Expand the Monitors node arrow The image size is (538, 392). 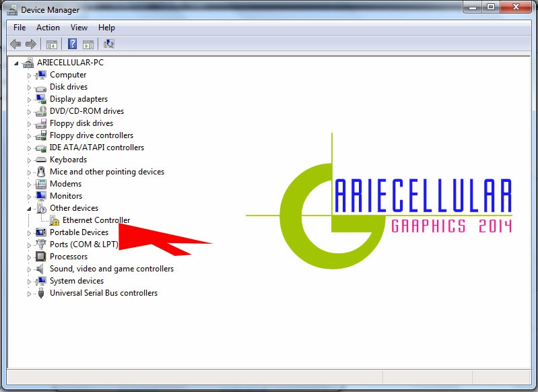click(29, 197)
